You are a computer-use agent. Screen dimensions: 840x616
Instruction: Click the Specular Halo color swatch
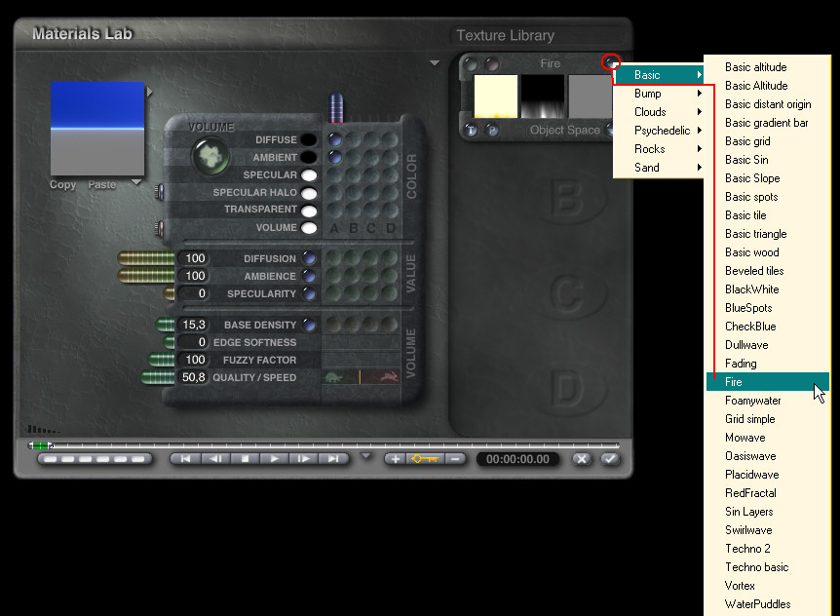[x=309, y=193]
